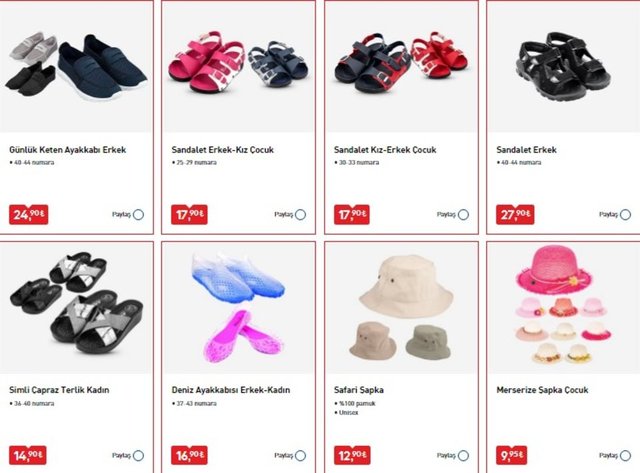Click the 9,95 price tag on kids hat
640x473 pixels.
point(511,455)
